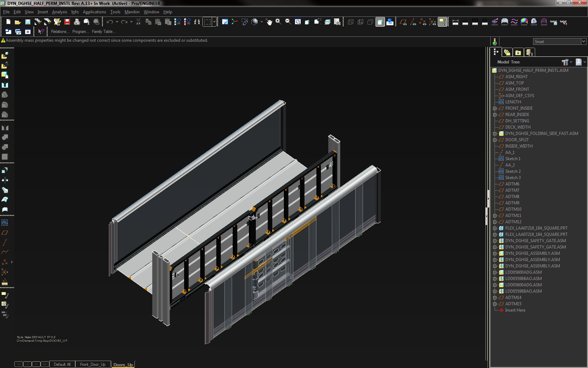Collapse the navigator panel with sash arrow
This screenshot has height=368, width=588.
point(488,199)
